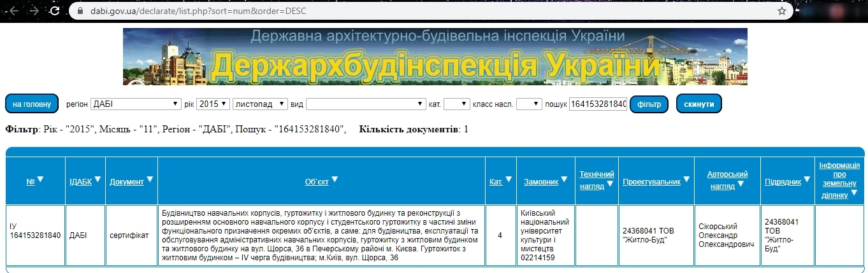Sort by Підрядник column header link

783,182
